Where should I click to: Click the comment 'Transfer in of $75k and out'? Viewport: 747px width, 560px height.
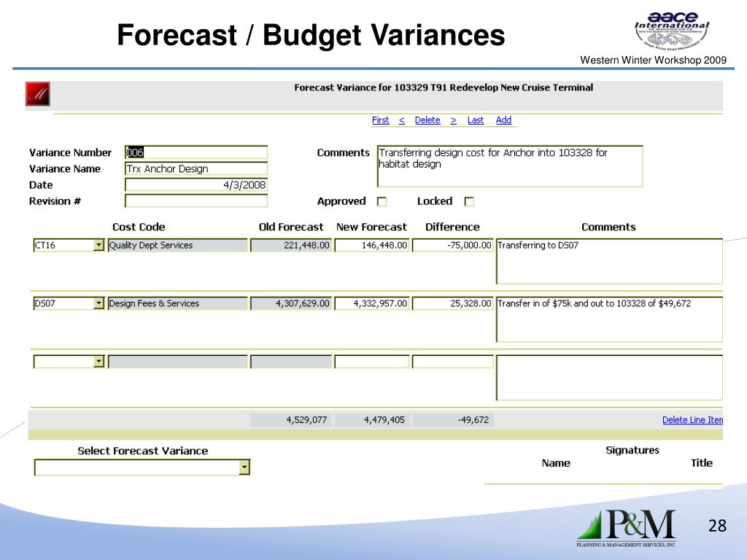(x=609, y=319)
